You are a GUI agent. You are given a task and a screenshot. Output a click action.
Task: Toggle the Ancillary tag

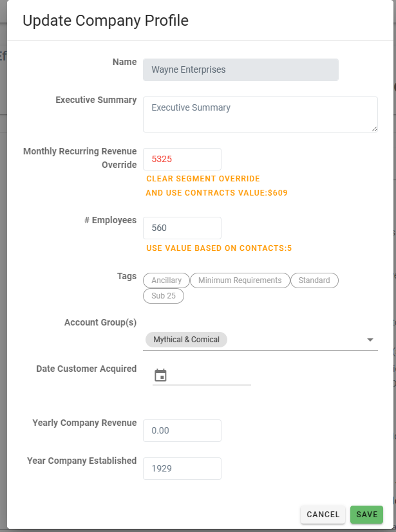166,280
